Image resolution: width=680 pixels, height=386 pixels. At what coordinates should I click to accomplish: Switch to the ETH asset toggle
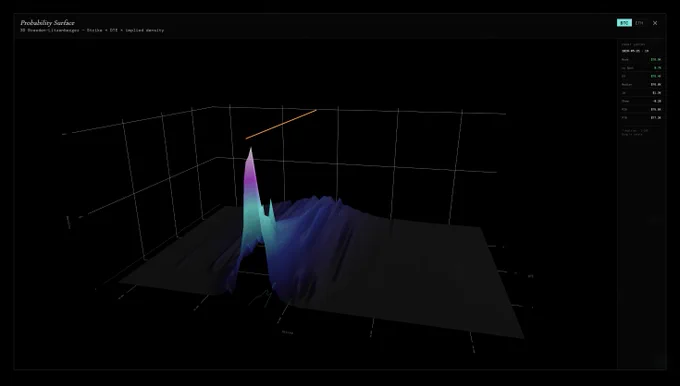[x=639, y=23]
